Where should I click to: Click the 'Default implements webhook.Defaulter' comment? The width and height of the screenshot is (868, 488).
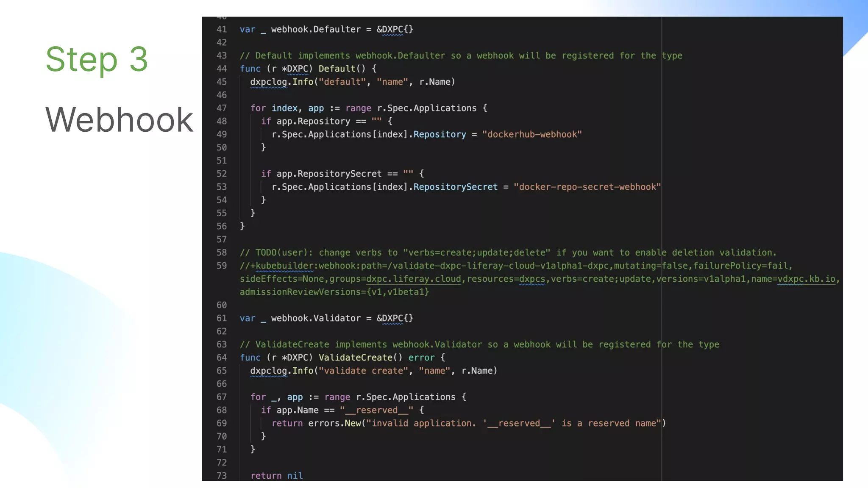[461, 56]
